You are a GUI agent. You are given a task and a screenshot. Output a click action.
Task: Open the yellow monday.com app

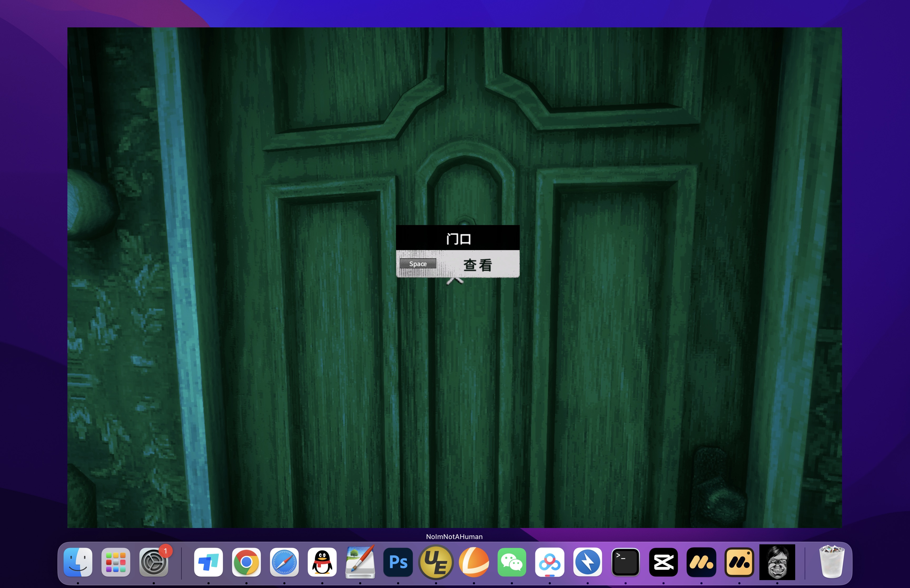tap(739, 562)
